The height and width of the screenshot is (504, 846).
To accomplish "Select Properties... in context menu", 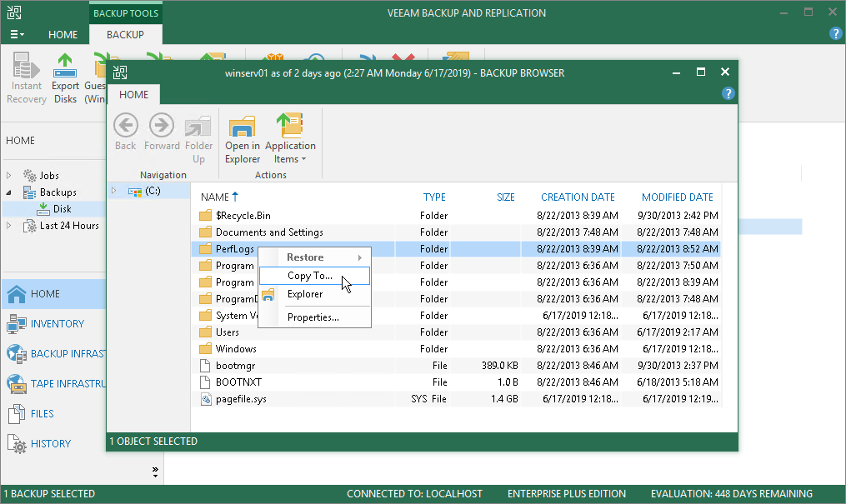I will click(x=314, y=317).
